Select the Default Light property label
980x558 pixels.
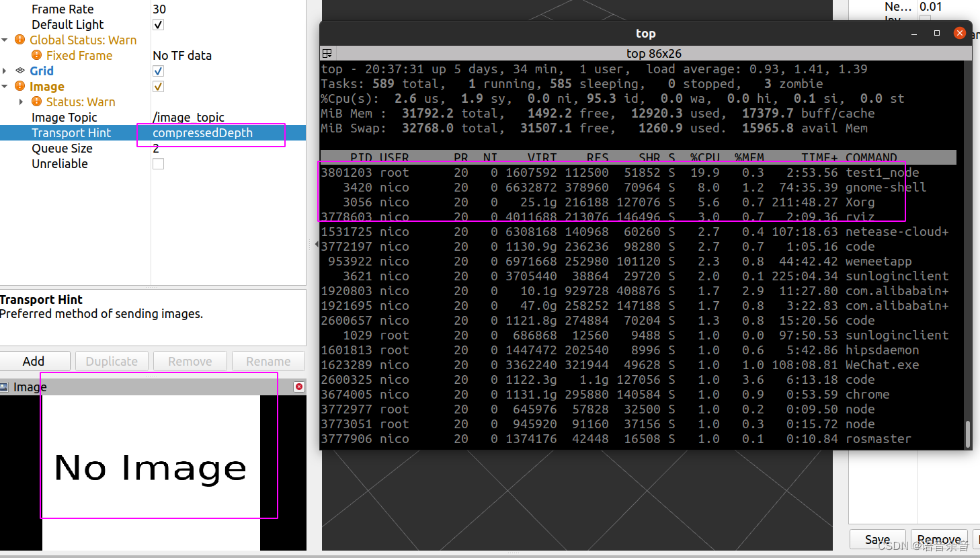67,24
